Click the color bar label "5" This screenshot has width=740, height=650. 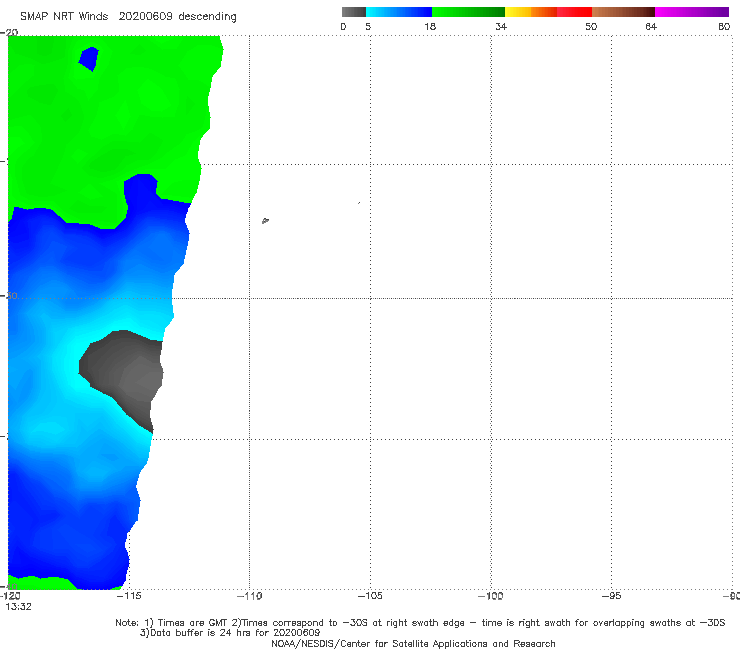pos(368,26)
